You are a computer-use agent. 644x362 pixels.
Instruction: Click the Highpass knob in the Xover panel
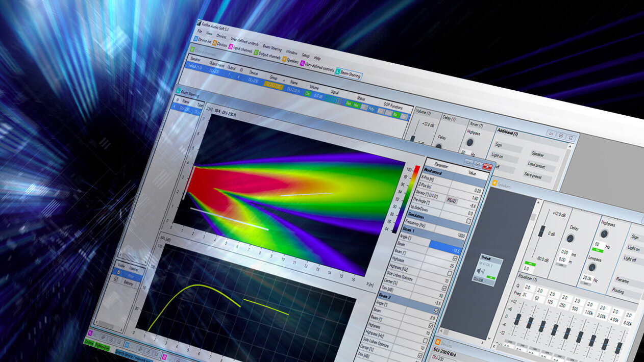tap(470, 142)
